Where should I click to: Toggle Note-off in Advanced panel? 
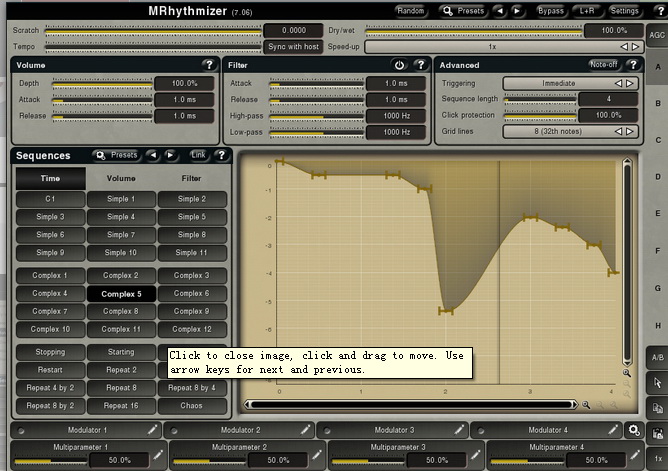[x=603, y=64]
